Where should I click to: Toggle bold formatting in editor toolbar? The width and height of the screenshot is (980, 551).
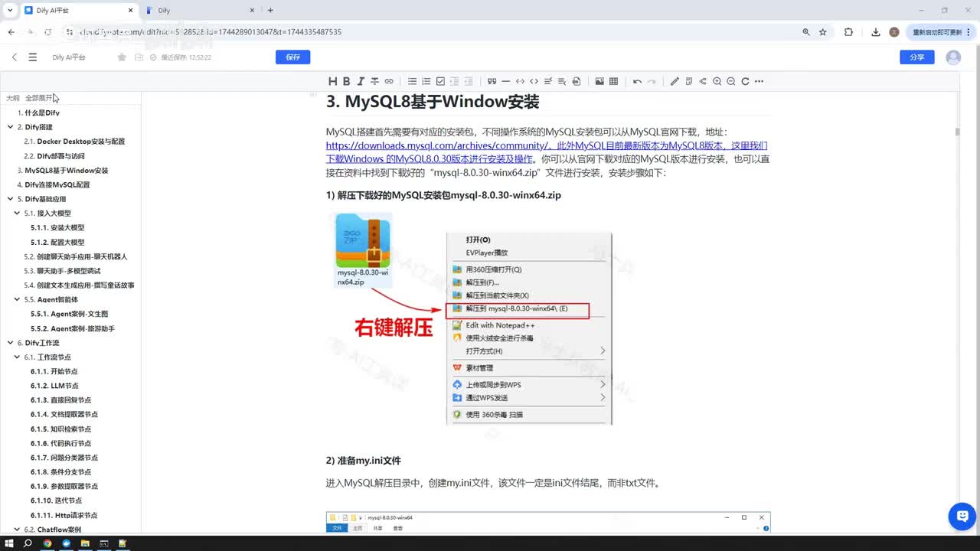tap(346, 81)
